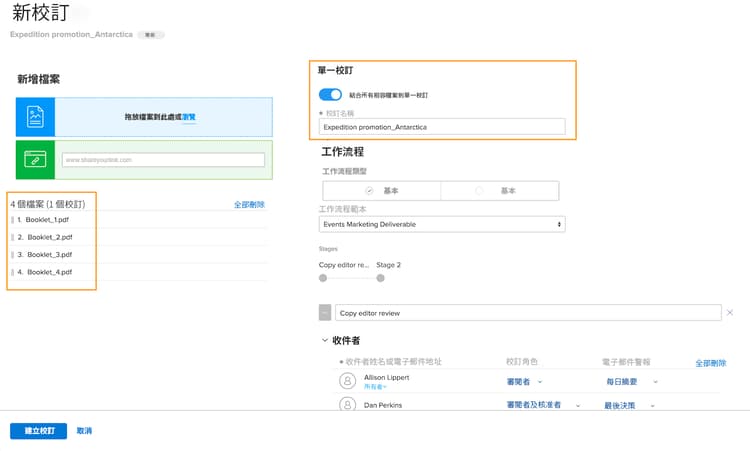
Task: Click the blue file upload icon
Action: point(35,117)
